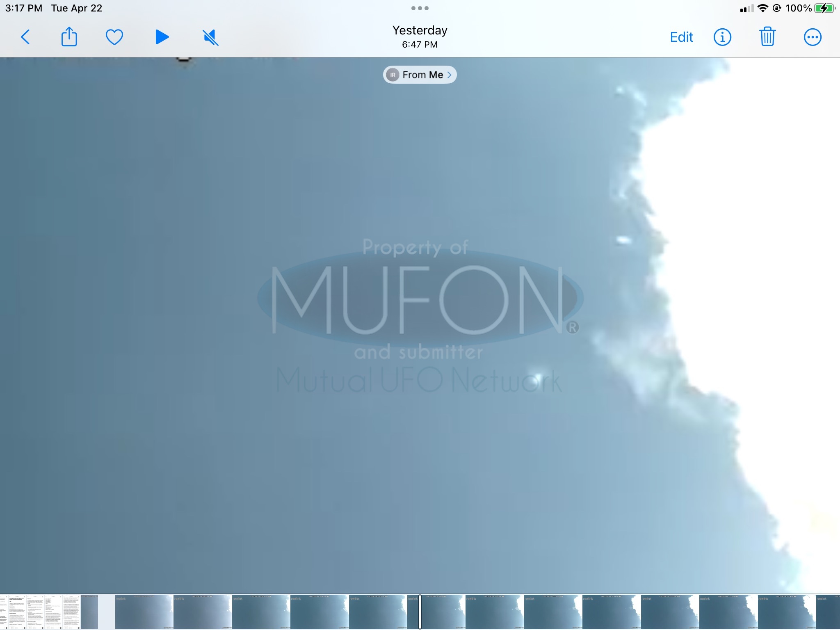Open the info details icon
This screenshot has width=840, height=630.
(x=722, y=37)
